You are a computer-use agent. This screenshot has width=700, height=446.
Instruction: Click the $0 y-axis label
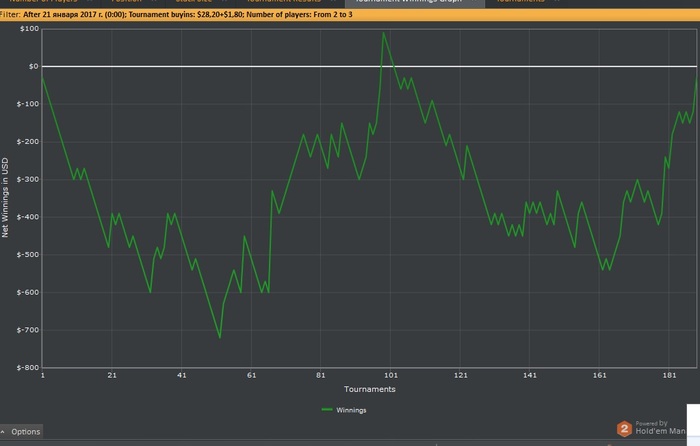[x=34, y=67]
